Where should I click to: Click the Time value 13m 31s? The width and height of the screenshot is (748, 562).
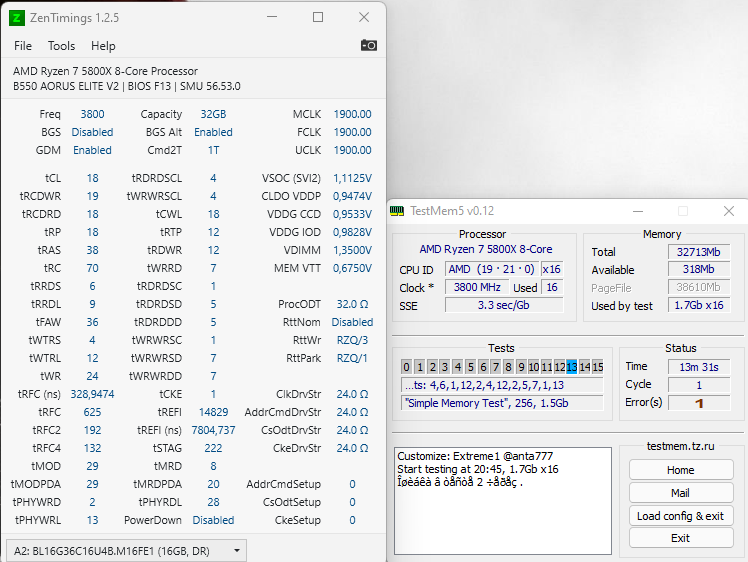click(699, 367)
